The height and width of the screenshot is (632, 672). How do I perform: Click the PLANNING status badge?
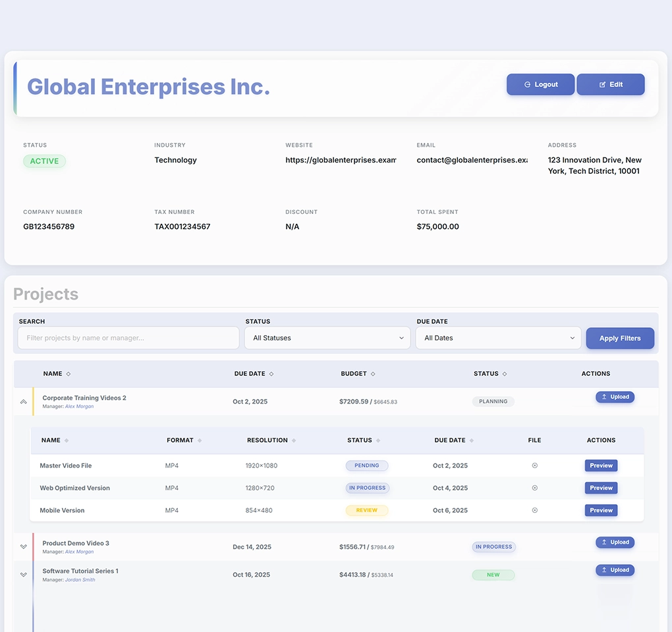click(493, 402)
